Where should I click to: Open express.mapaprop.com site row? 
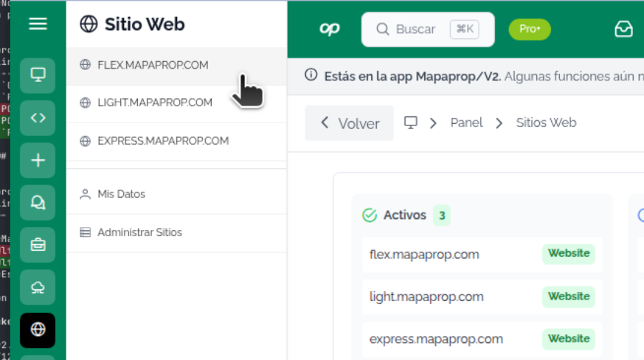tap(482, 339)
